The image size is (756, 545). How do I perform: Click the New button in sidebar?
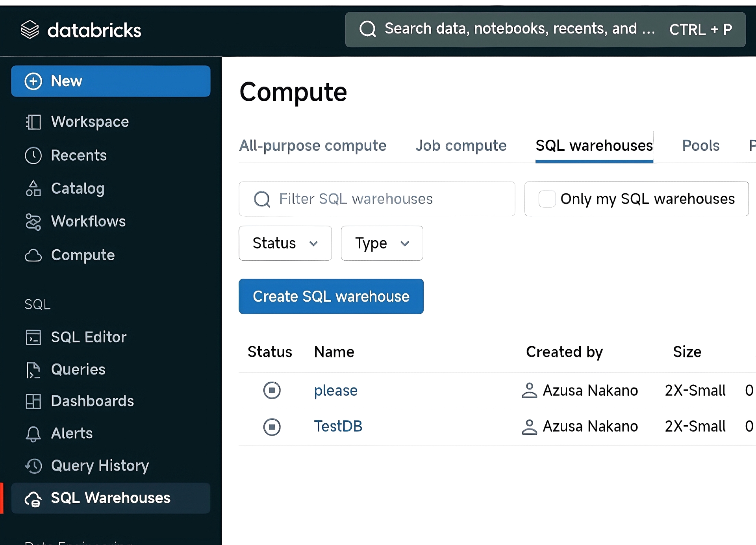click(111, 81)
